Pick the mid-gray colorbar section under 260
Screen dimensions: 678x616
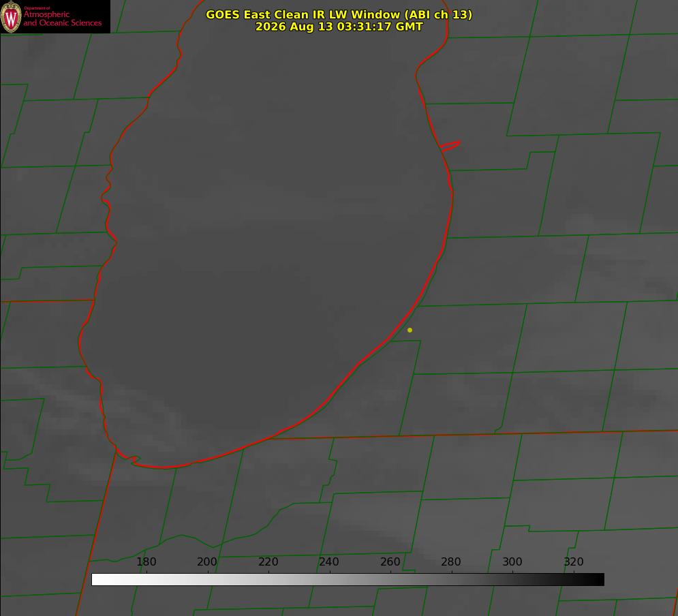[390, 580]
